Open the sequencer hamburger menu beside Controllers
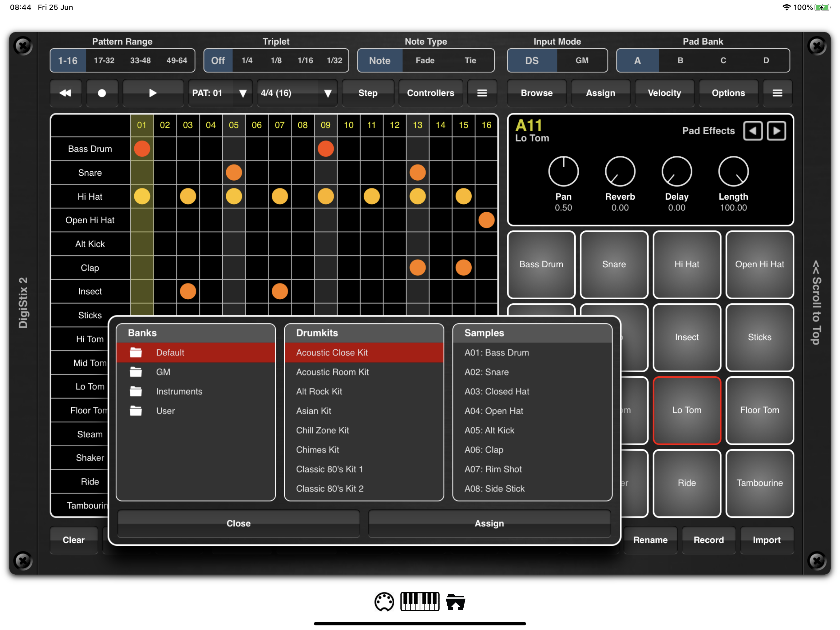Screen dimensions: 840x630 tap(481, 93)
